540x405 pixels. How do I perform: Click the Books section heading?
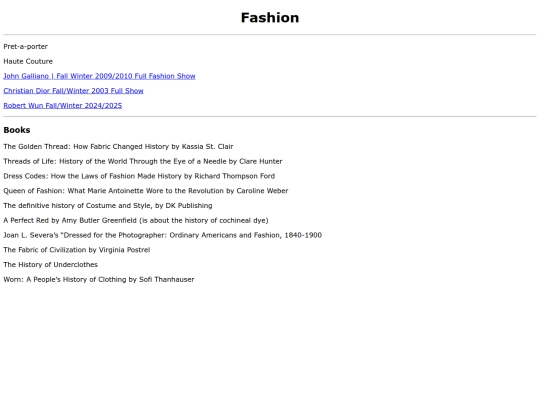[17, 130]
